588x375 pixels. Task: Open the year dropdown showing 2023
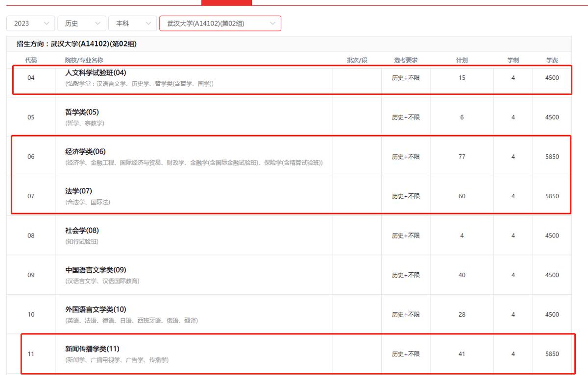point(30,23)
